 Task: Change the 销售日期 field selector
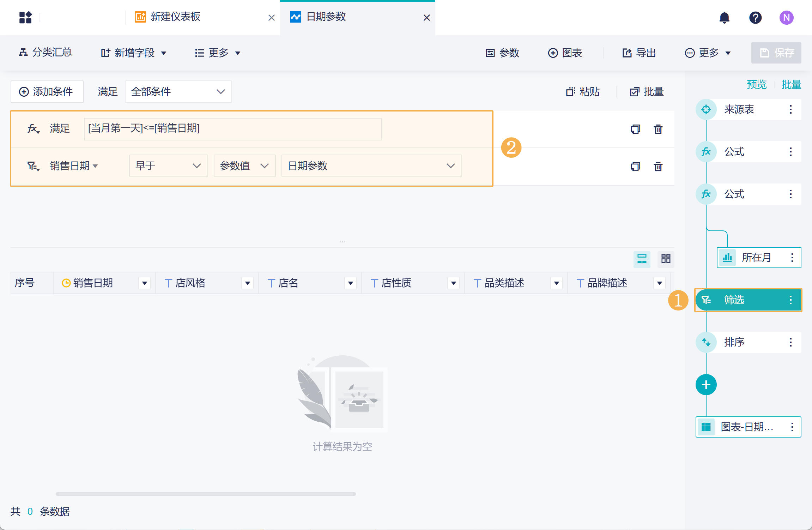(74, 166)
